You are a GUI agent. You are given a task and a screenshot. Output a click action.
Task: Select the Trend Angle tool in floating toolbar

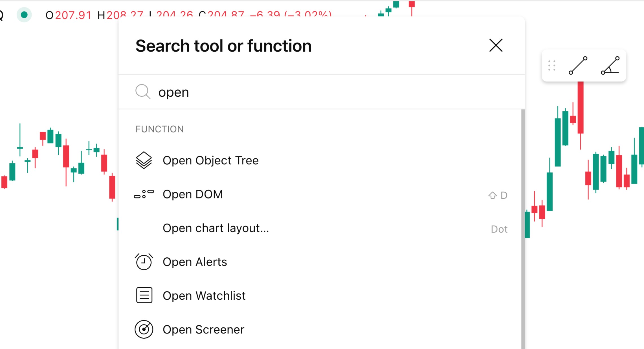[610, 66]
